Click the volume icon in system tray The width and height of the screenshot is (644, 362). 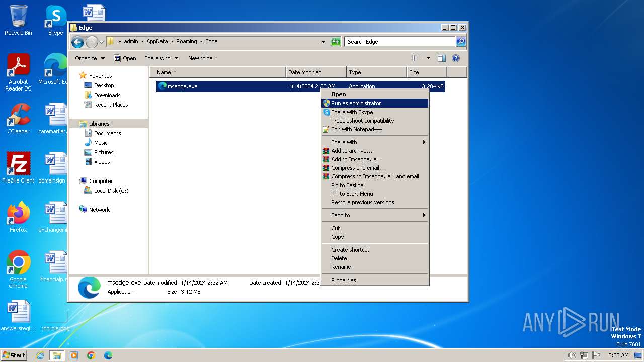pyautogui.click(x=572, y=355)
